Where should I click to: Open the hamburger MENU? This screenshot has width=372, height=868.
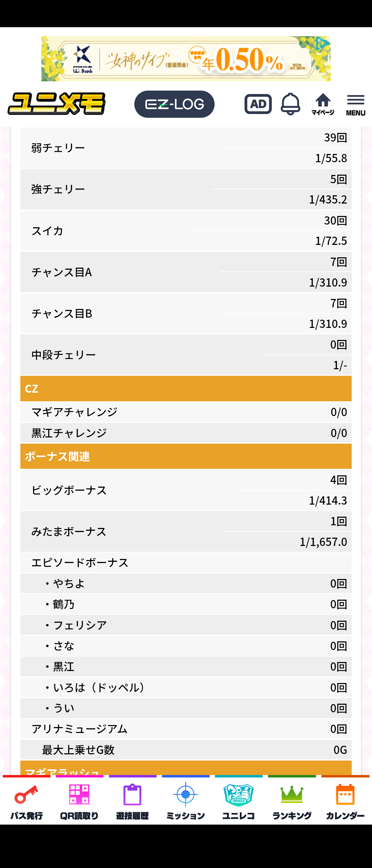[x=355, y=105]
